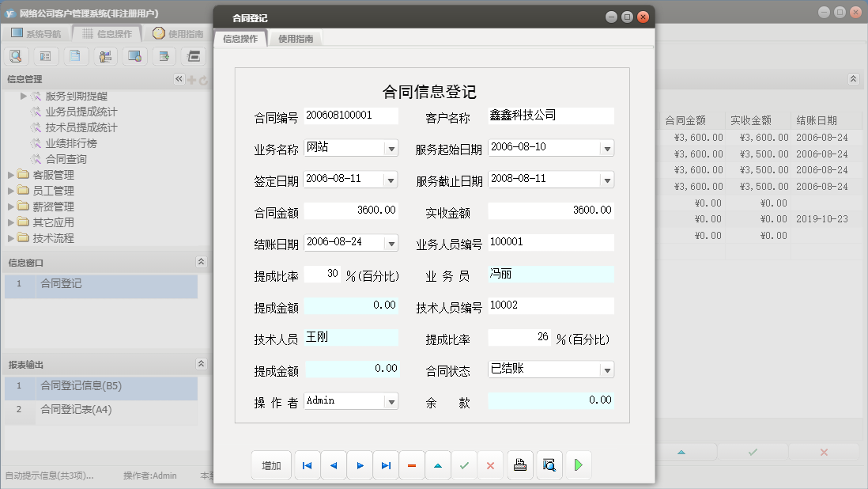Click the 增加 button to add a record
Image resolution: width=868 pixels, height=489 pixels.
tap(271, 465)
